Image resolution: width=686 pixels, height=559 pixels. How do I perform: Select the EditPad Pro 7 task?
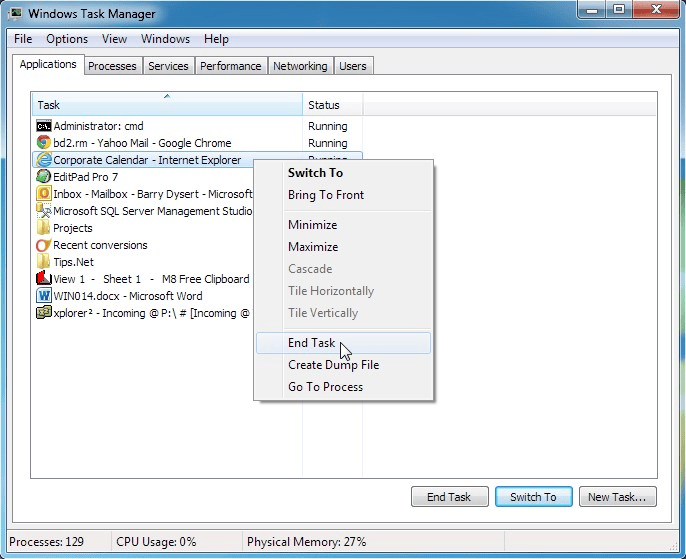(x=143, y=177)
